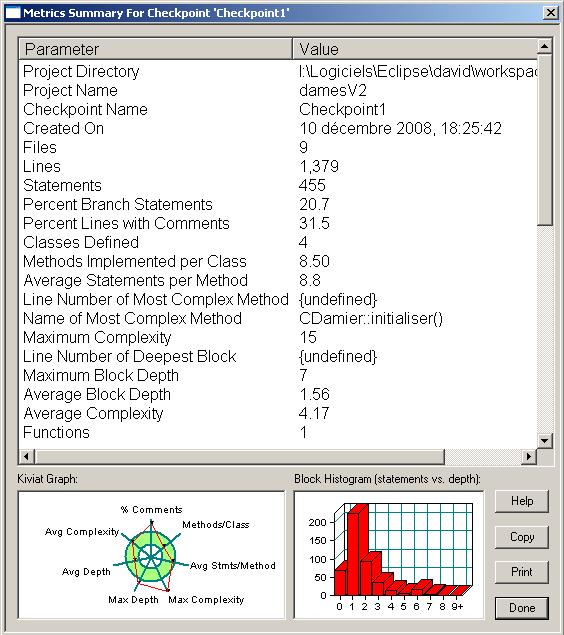The image size is (564, 635).
Task: Print the metrics summary
Action: pos(521,572)
